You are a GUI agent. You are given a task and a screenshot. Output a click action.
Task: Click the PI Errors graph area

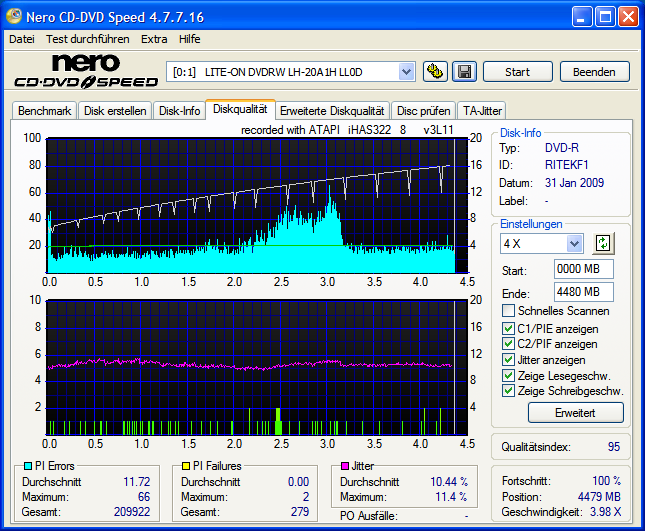(x=257, y=206)
